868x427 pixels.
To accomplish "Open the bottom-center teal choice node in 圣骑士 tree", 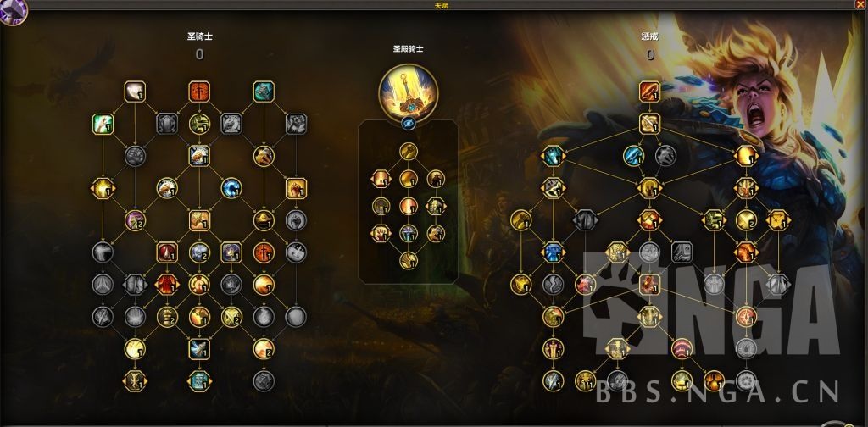I will coord(199,380).
